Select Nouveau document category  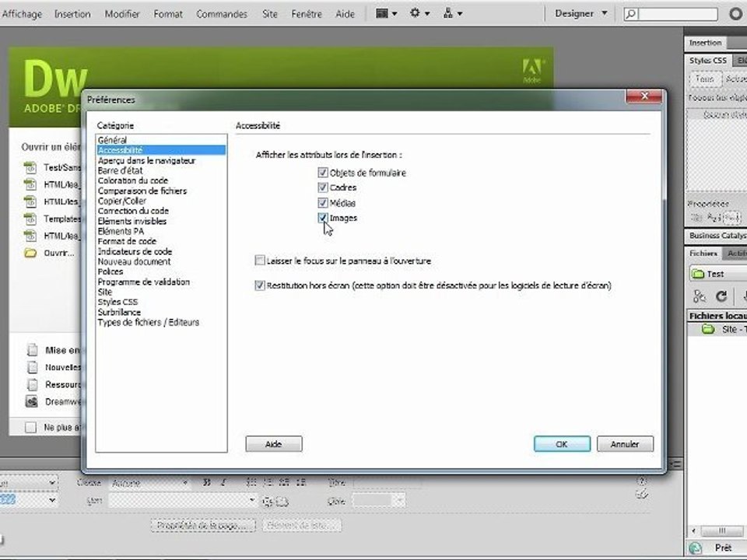click(160, 261)
